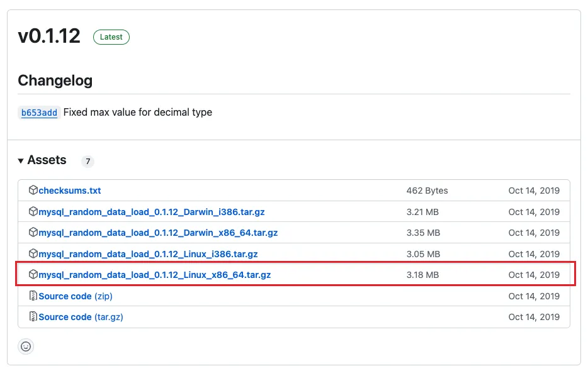588x371 pixels.
Task: Open commit b653add from the changelog
Action: click(38, 113)
